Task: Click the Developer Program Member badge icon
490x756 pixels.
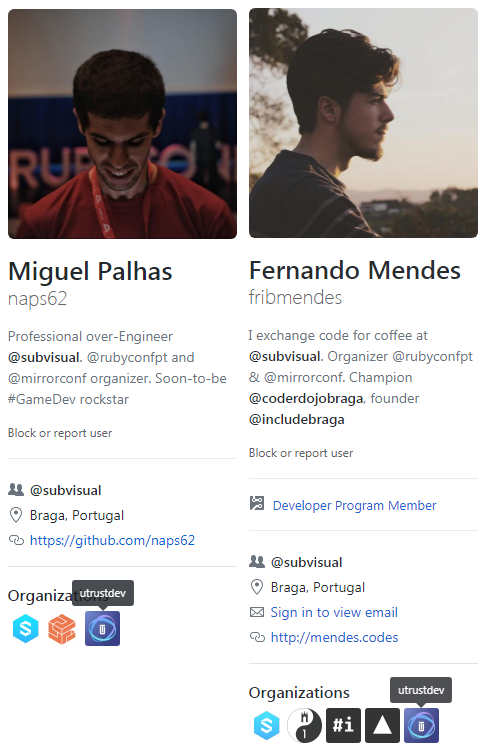Action: point(257,504)
